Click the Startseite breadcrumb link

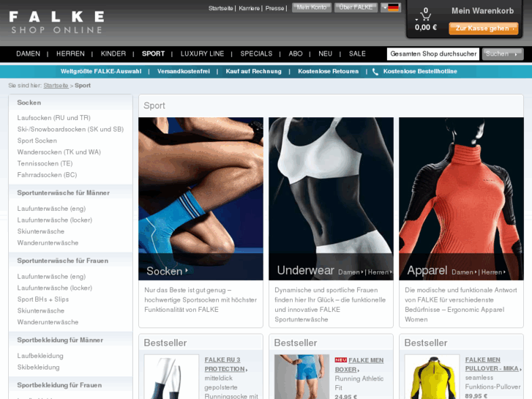56,86
